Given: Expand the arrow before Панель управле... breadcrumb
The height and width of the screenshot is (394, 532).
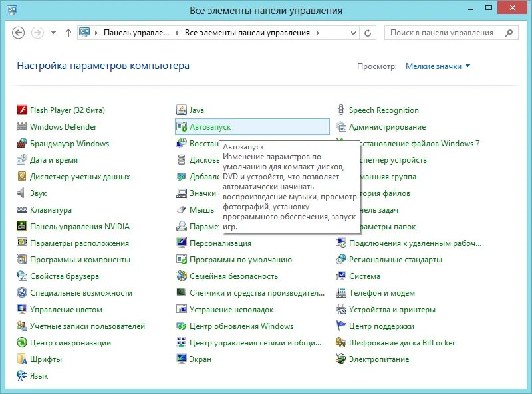Looking at the screenshot, I should (x=96, y=33).
